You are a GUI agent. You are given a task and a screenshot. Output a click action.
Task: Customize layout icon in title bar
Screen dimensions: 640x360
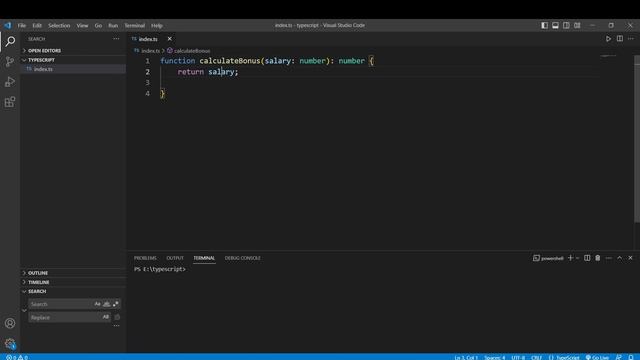(577, 25)
